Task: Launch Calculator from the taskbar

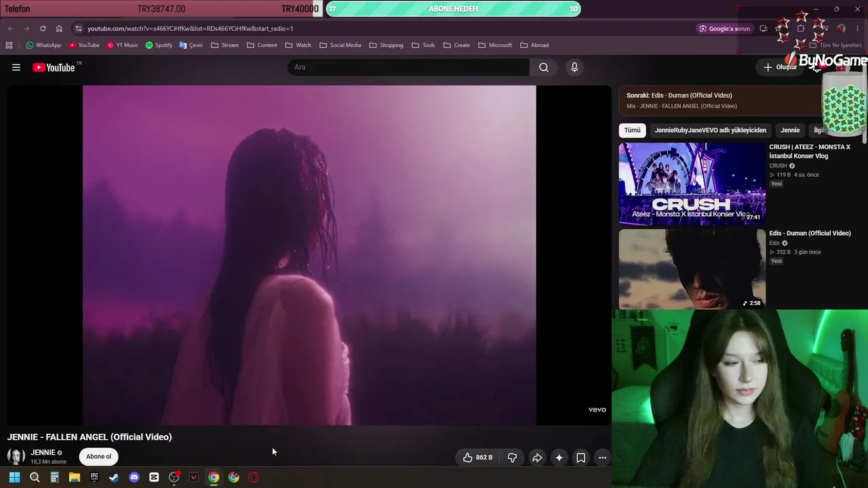Action: point(54,477)
